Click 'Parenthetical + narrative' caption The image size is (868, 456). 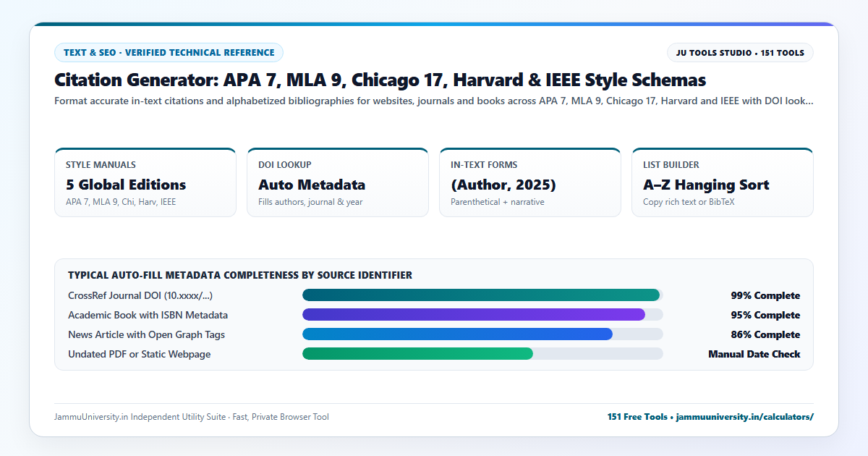coord(498,202)
